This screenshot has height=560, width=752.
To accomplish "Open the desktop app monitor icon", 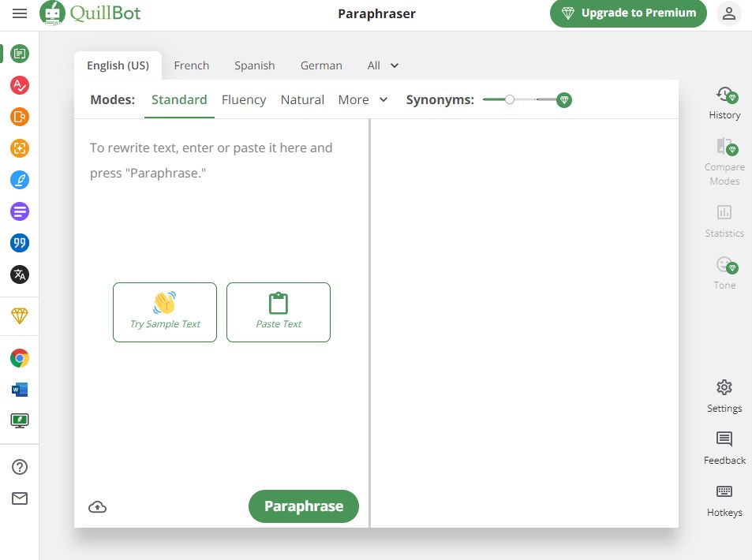I will (x=20, y=421).
